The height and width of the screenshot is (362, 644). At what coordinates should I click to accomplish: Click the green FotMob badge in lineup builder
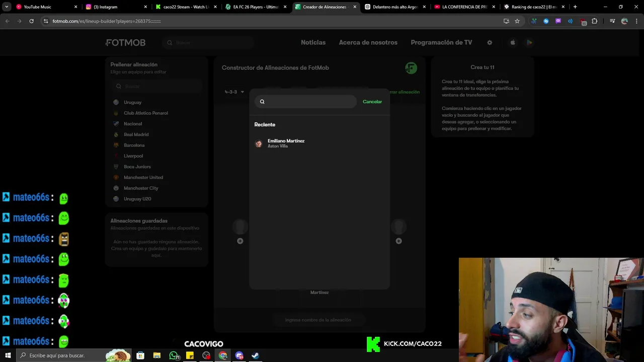tap(411, 68)
